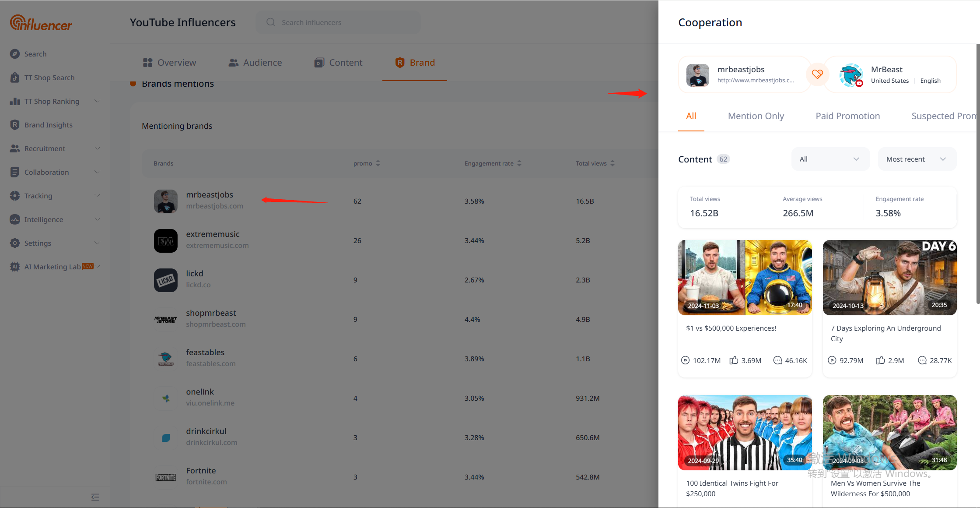Click the Brand Insights sidebar icon
Viewport: 980px width, 508px height.
pos(15,125)
